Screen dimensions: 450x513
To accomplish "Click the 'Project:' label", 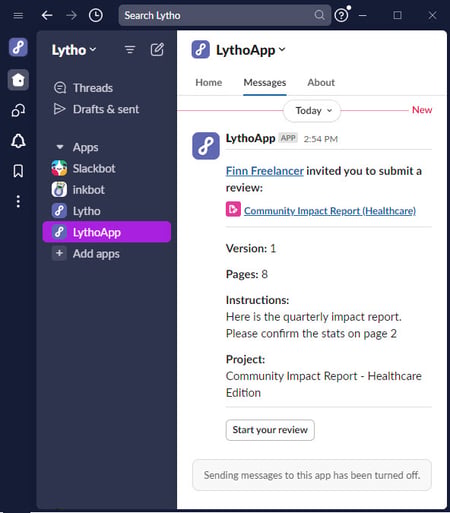I will pos(245,359).
